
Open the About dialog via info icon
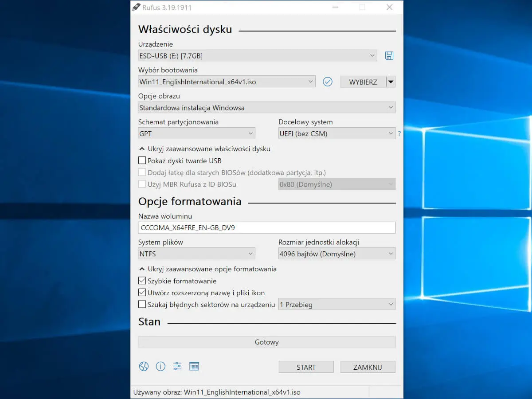coord(160,366)
